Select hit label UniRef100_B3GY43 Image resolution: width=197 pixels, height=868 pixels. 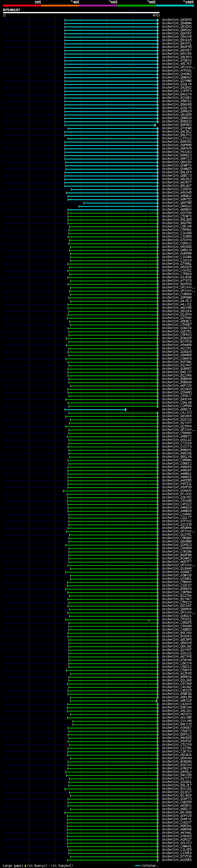coord(177,765)
